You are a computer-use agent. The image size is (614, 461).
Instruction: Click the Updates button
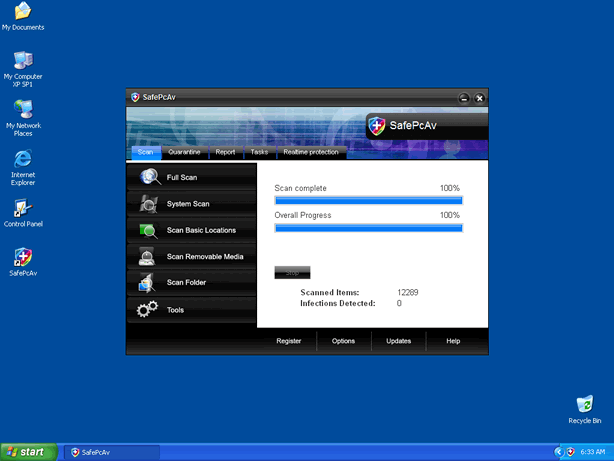tap(398, 341)
